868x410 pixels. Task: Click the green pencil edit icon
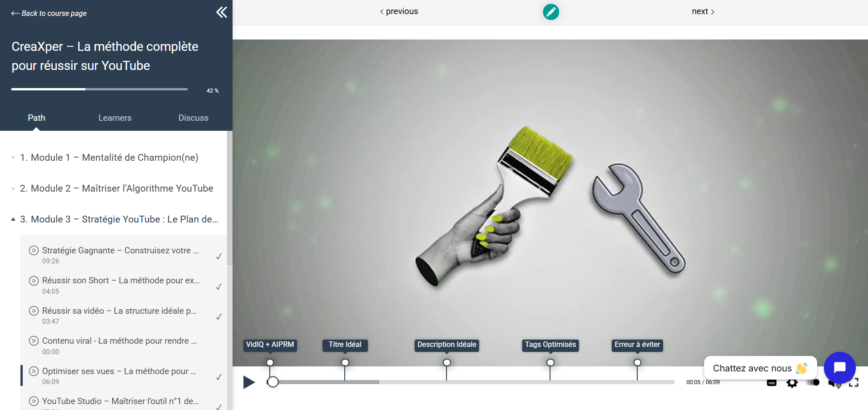coord(551,12)
